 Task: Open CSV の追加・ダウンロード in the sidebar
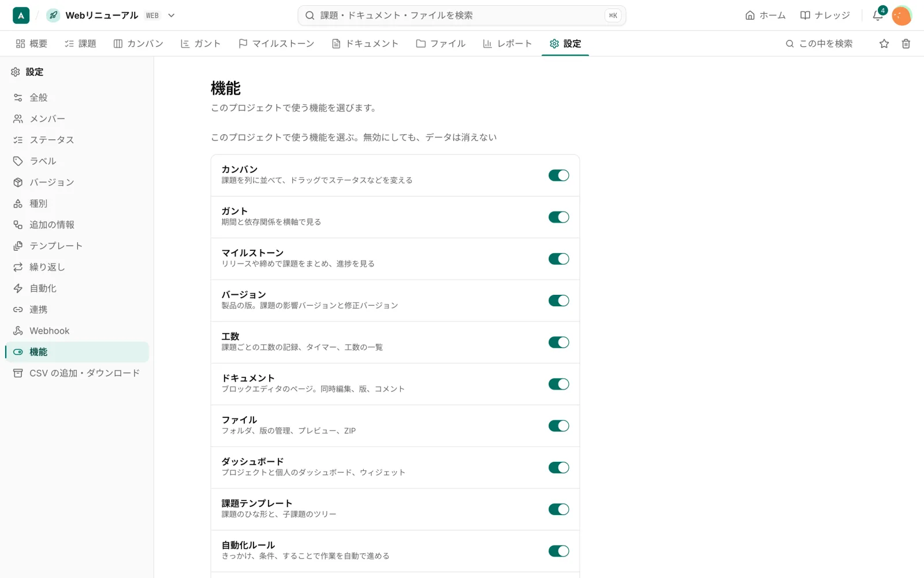pos(77,373)
